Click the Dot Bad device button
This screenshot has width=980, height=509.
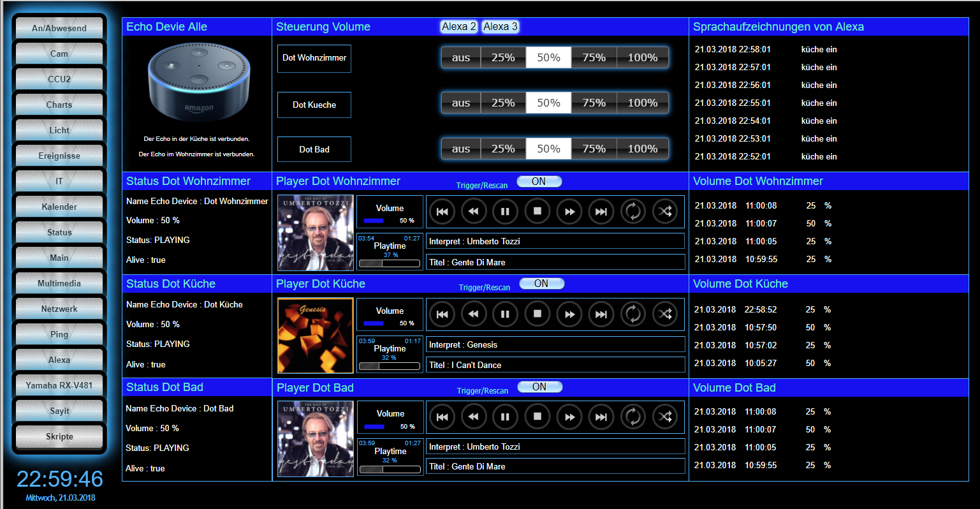(x=314, y=149)
